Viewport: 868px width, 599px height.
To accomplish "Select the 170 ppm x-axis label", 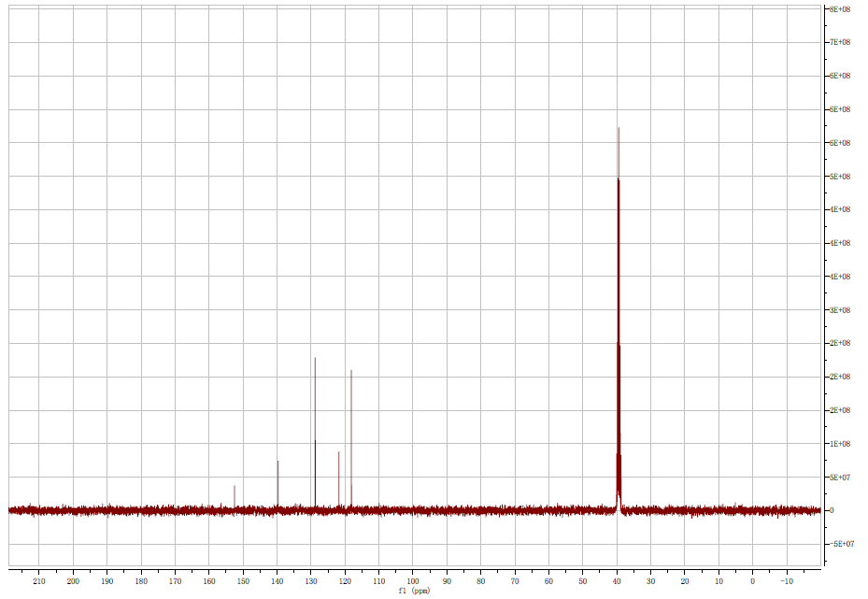I will 175,581.
